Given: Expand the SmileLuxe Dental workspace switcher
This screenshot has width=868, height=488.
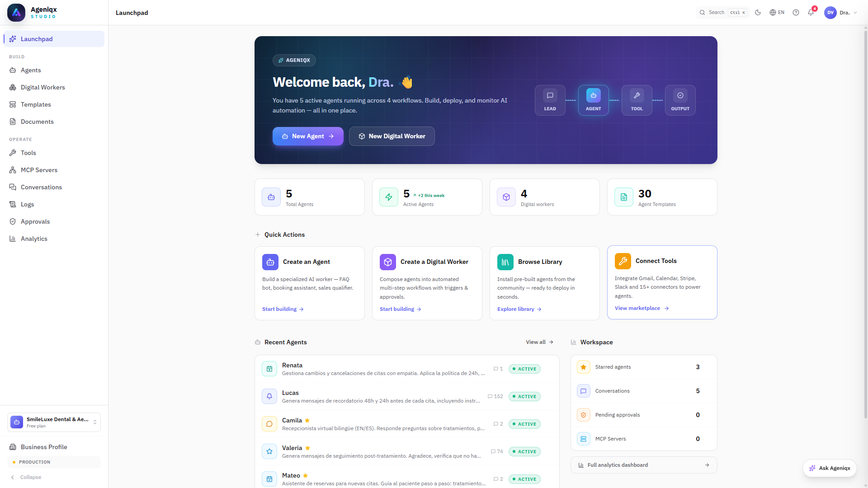Looking at the screenshot, I should [54, 422].
